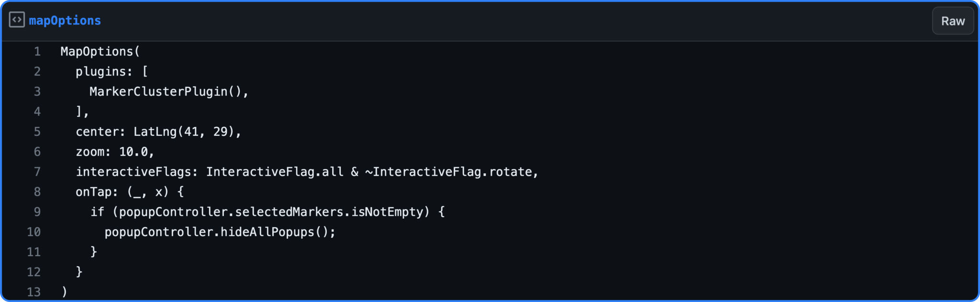This screenshot has height=302, width=980.
Task: Highlight line number 5
Action: 37,132
